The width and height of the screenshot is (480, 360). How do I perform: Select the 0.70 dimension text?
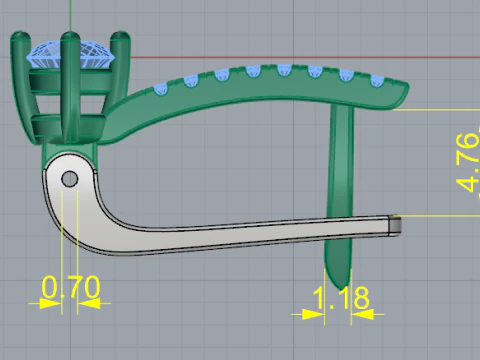(x=71, y=287)
